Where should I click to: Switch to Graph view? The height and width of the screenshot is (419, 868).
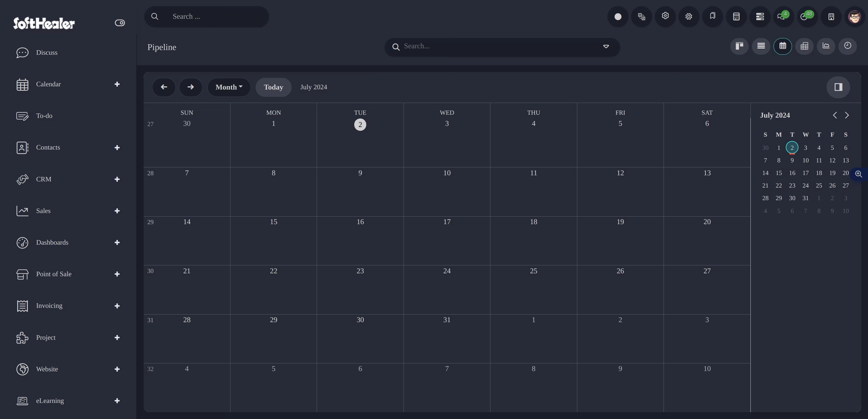pos(826,46)
